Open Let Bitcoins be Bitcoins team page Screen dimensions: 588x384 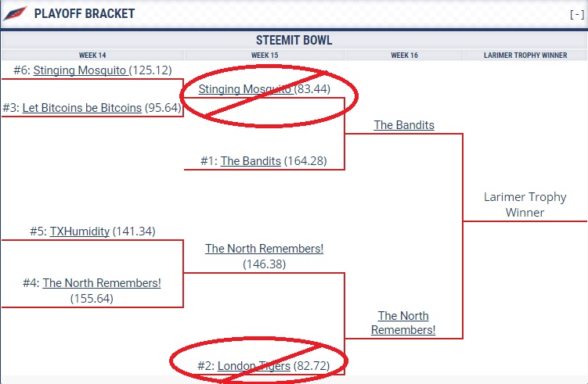tap(82, 108)
